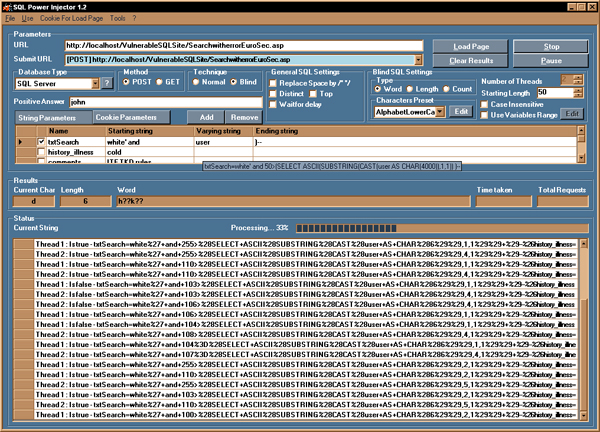Open Cookie For Load Page menu

72,18
